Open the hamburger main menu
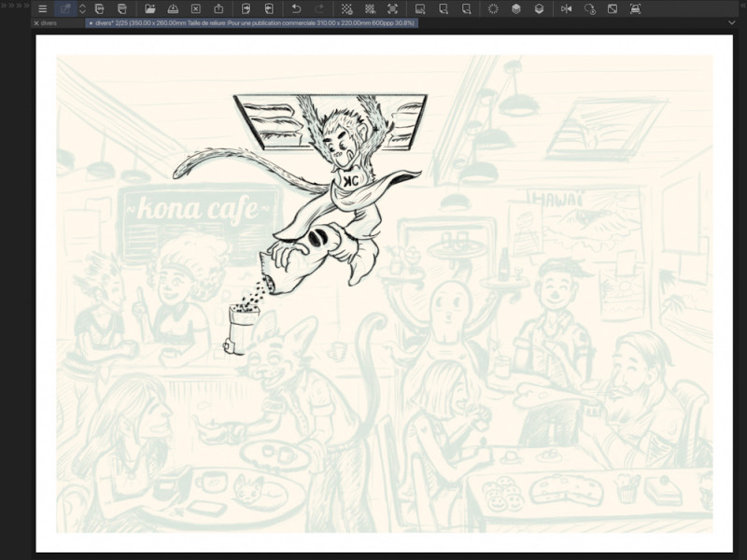This screenshot has width=747, height=560. click(x=42, y=8)
